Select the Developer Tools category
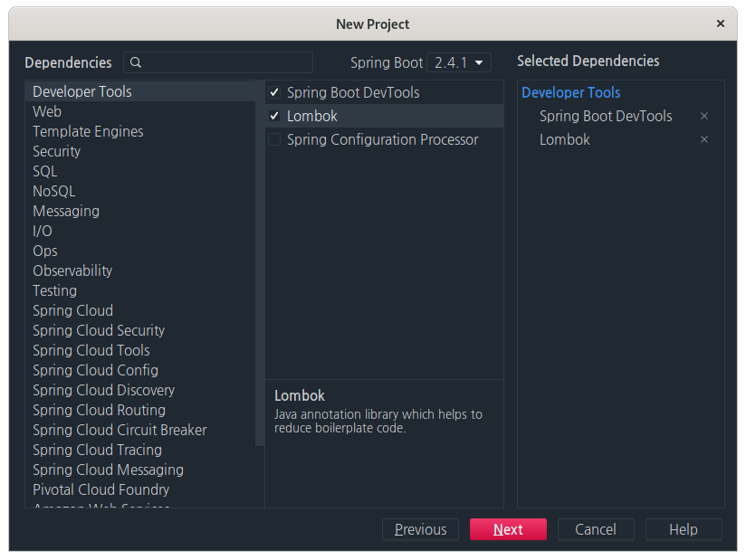746x560 pixels. pyautogui.click(x=140, y=91)
